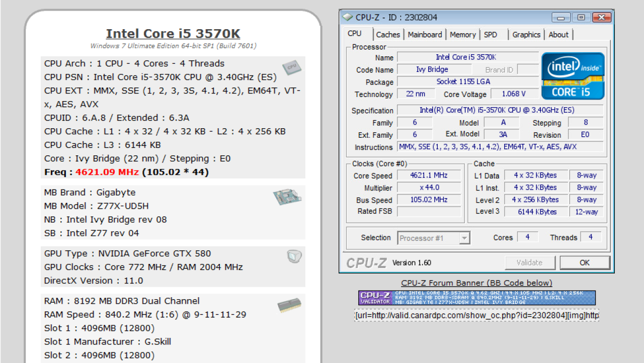Click the Multiplier value x 44.0

[x=429, y=188]
